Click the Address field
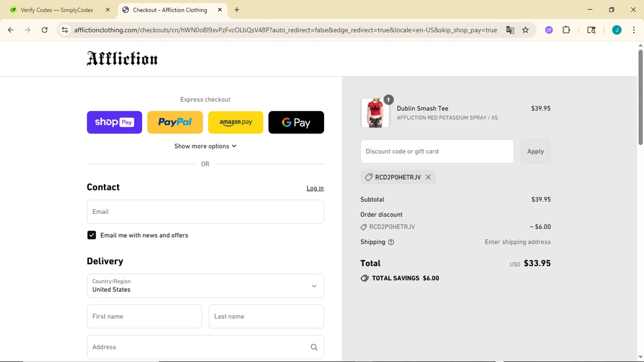The width and height of the screenshot is (644, 362). 205,347
